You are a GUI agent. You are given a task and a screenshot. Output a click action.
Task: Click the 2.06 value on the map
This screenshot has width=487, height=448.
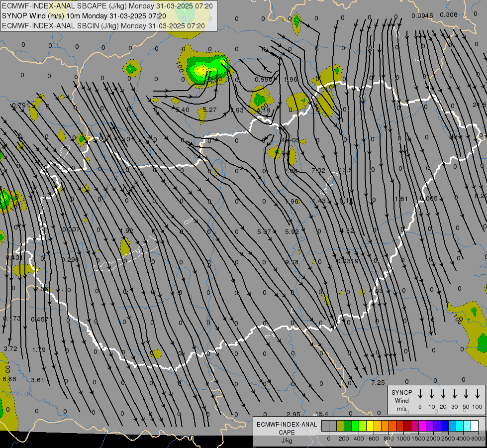click(x=41, y=289)
